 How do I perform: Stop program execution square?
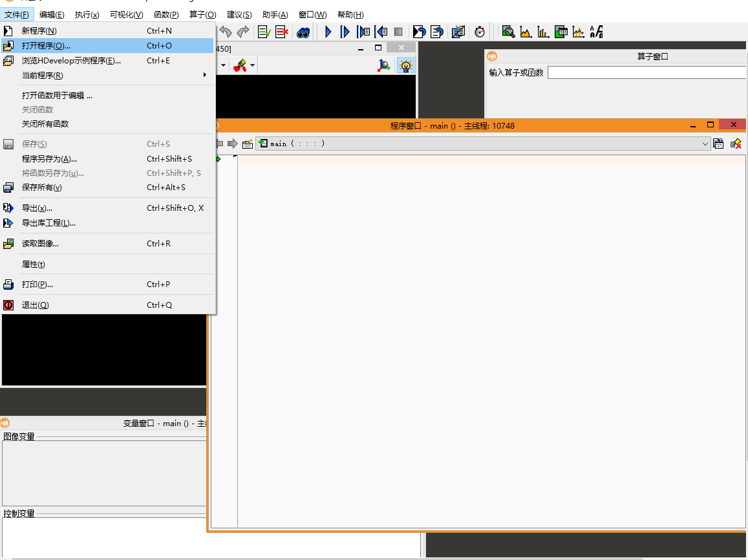pyautogui.click(x=398, y=32)
